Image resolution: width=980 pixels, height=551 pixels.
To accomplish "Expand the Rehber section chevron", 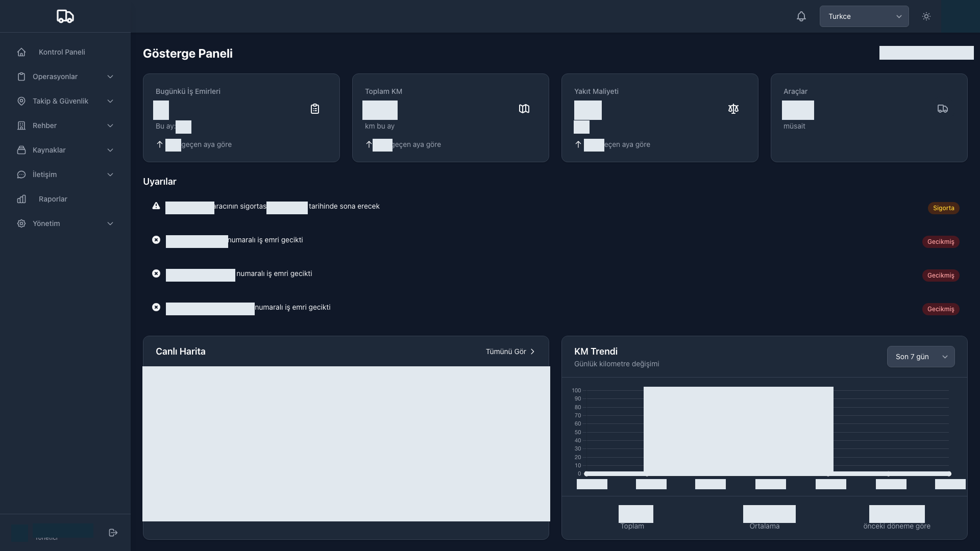I will coord(110,126).
